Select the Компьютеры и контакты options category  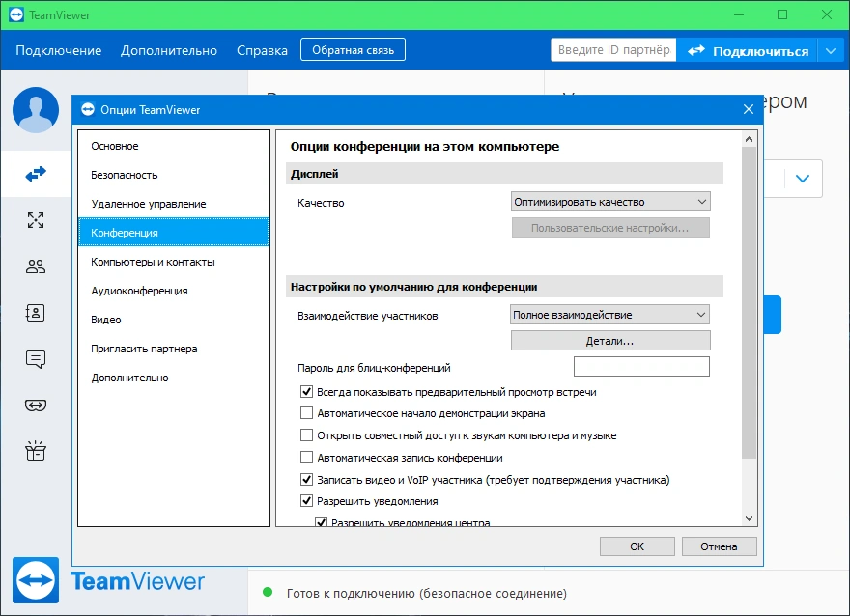(174, 262)
